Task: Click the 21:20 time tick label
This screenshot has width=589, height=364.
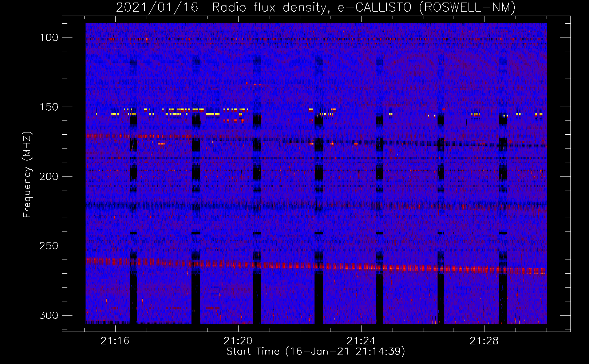Action: click(x=238, y=341)
